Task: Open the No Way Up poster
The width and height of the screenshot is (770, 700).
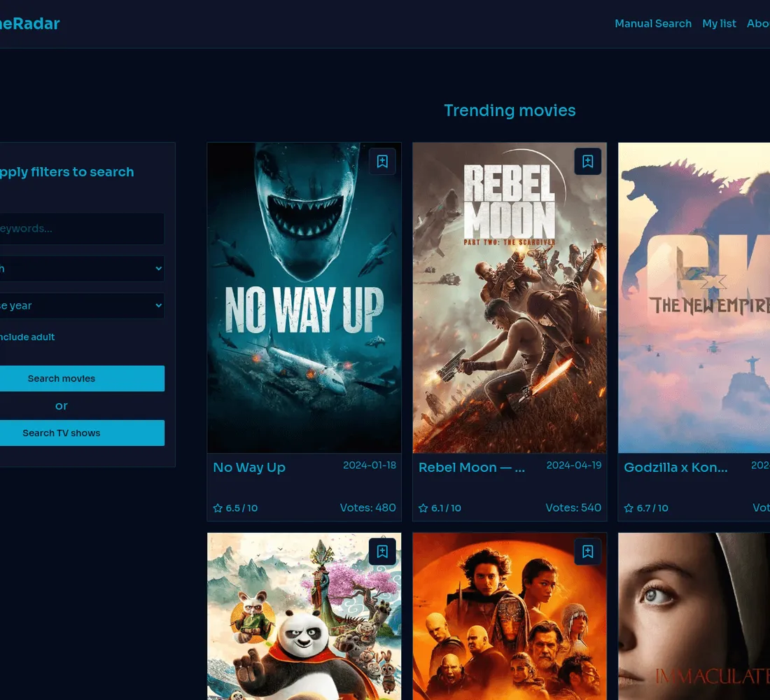Action: (x=304, y=297)
